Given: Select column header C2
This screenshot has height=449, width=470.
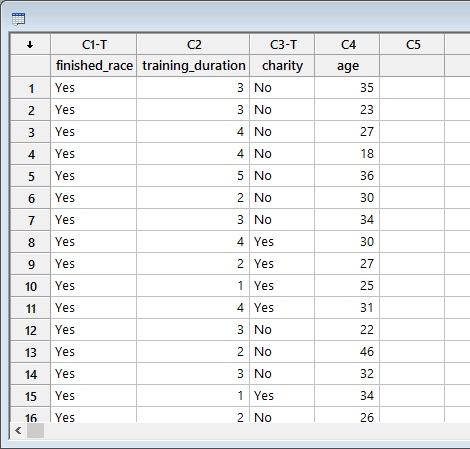Looking at the screenshot, I should coord(193,44).
